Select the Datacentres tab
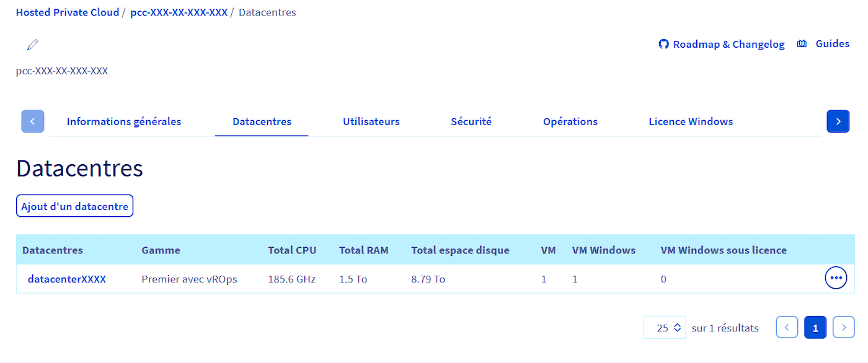Viewport: 868px width, 363px height. point(262,121)
